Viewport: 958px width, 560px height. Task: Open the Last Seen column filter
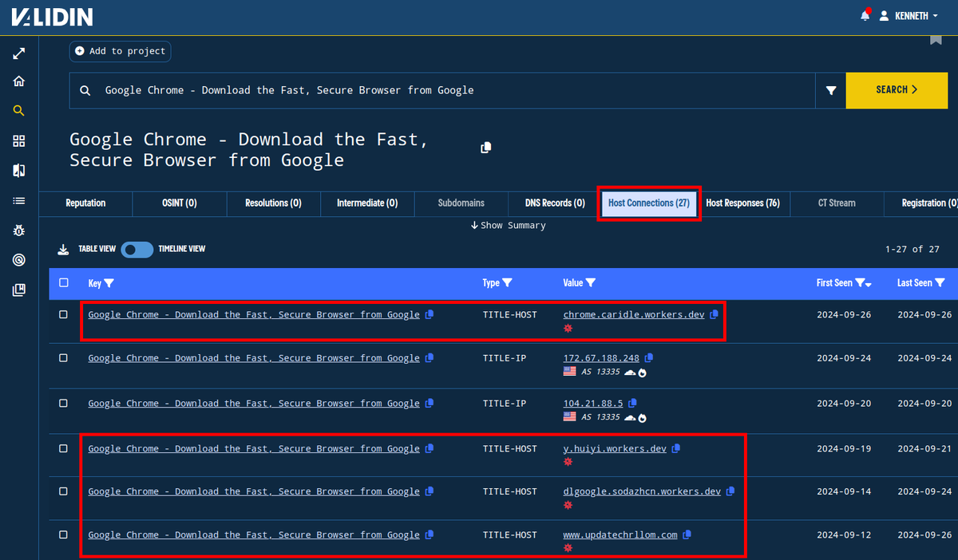click(x=940, y=283)
